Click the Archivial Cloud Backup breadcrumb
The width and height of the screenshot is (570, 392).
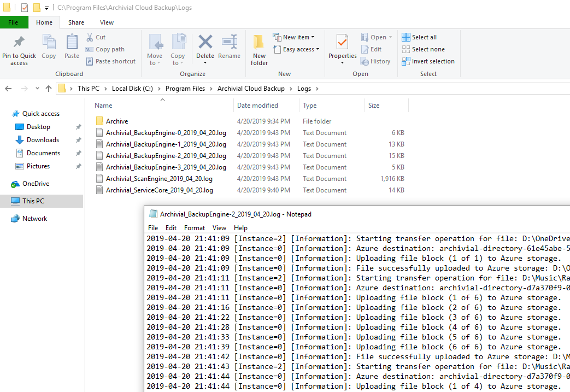click(x=251, y=89)
